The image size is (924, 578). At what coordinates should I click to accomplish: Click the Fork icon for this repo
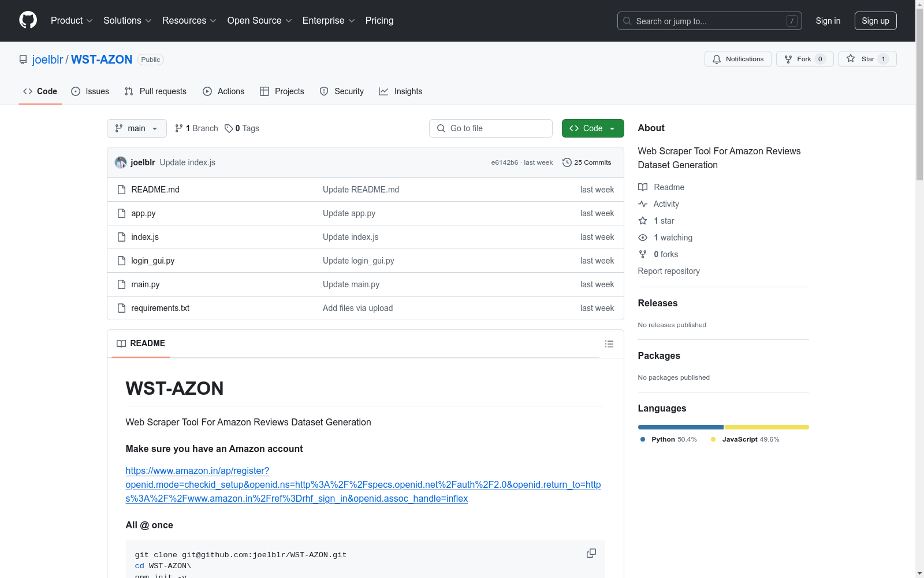pyautogui.click(x=788, y=59)
